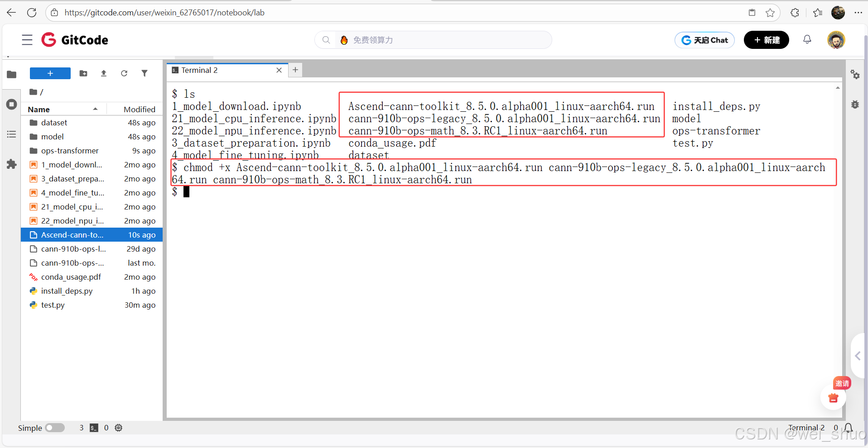868x448 pixels.
Task: Sort files by Name column
Action: (x=63, y=109)
